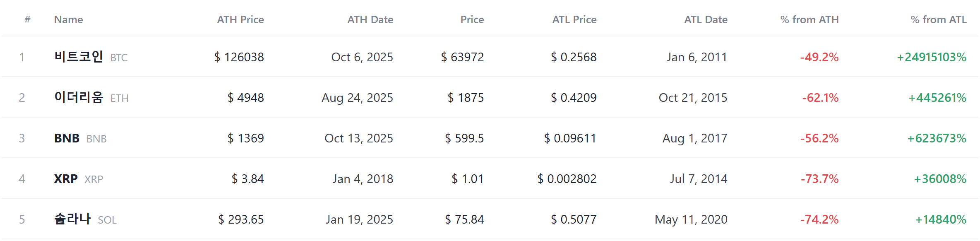Sort by % from ATL header
980x241 pixels.
(939, 19)
